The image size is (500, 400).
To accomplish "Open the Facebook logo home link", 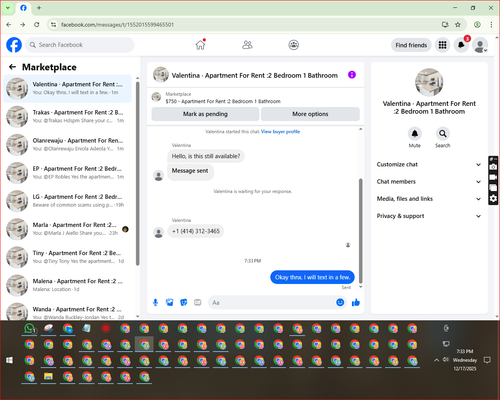I will coord(14,45).
